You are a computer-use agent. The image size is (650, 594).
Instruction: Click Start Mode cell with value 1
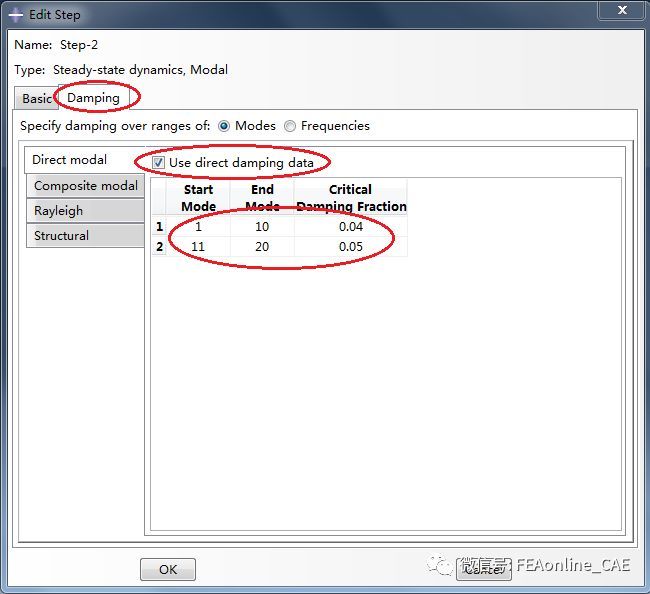pyautogui.click(x=198, y=227)
